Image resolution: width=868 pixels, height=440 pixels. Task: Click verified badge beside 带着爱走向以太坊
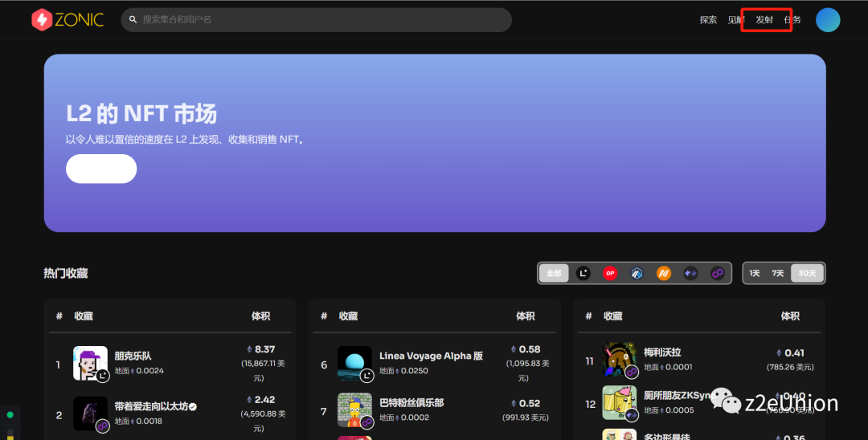click(193, 407)
